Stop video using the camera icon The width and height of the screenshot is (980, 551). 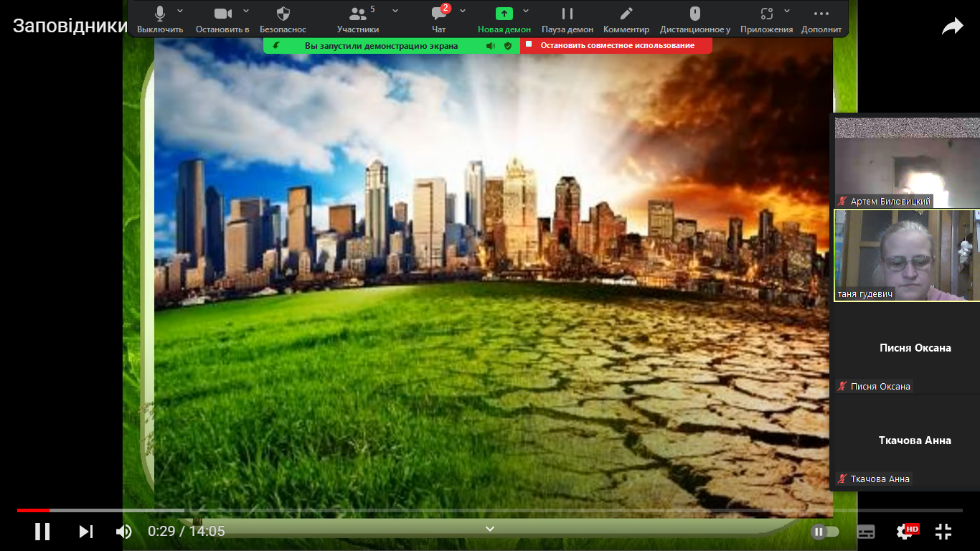[223, 14]
